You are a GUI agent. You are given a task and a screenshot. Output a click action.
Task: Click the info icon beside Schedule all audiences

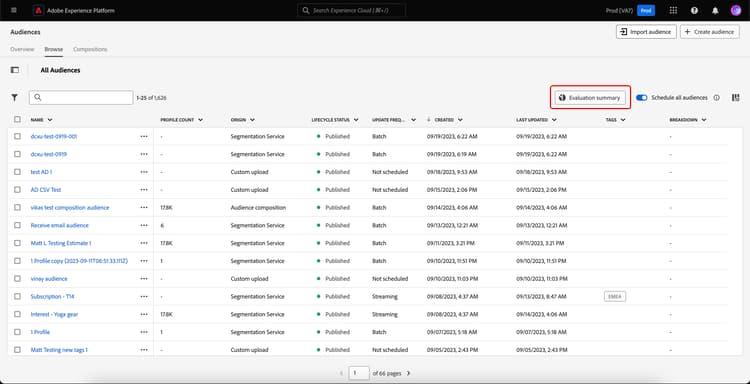717,98
